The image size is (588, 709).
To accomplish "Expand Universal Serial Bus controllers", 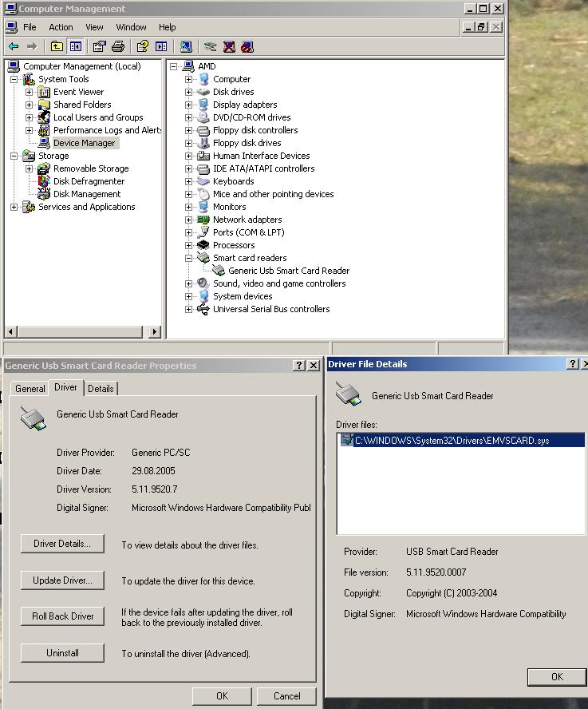I will pyautogui.click(x=188, y=309).
